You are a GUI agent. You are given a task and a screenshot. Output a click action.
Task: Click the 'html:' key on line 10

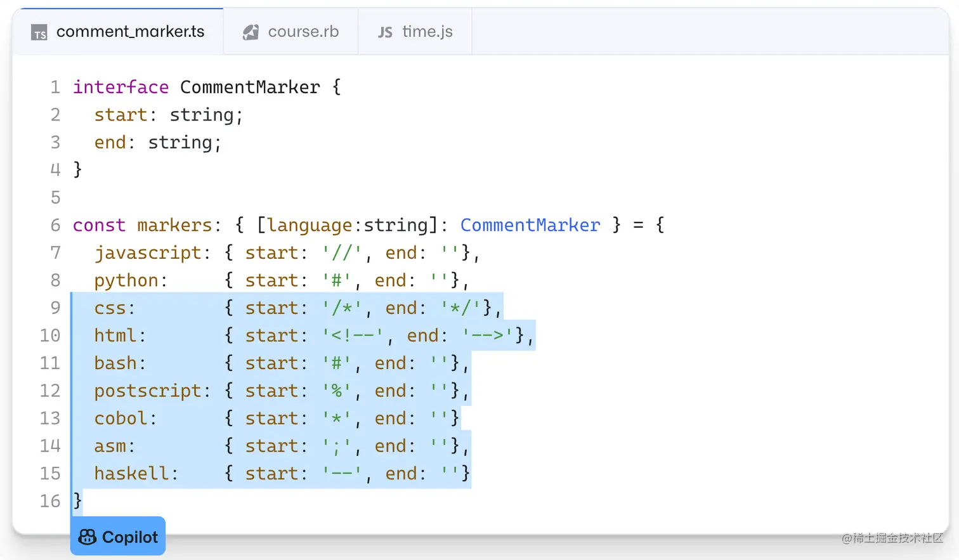[x=120, y=335]
